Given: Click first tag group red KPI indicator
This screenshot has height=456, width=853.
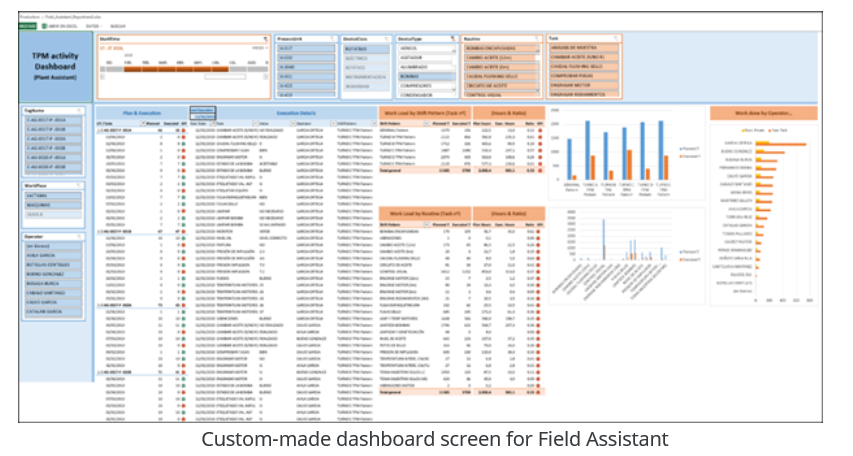Looking at the screenshot, I should (x=183, y=131).
